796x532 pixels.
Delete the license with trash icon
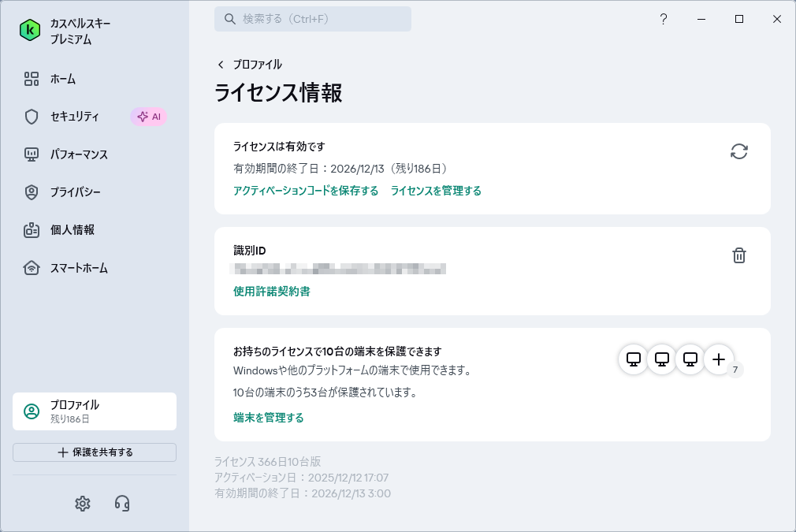pyautogui.click(x=739, y=255)
